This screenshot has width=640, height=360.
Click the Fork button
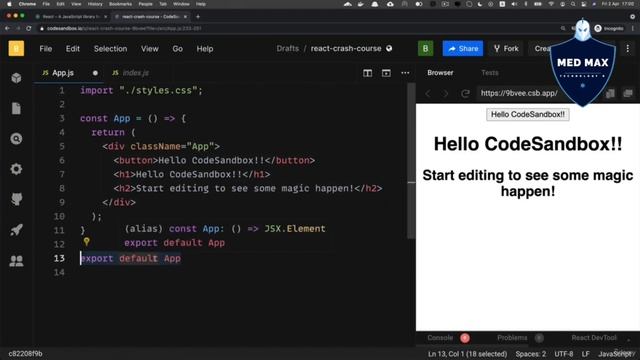pos(506,49)
